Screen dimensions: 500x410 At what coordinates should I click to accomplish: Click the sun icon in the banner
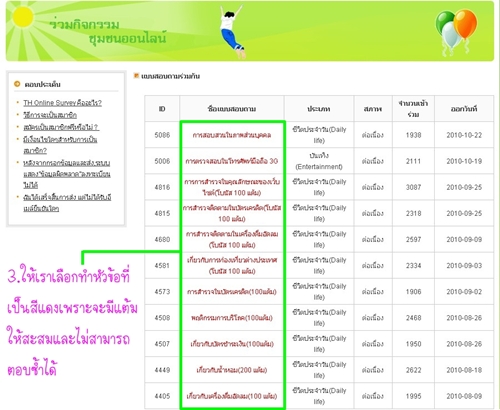(23, 17)
